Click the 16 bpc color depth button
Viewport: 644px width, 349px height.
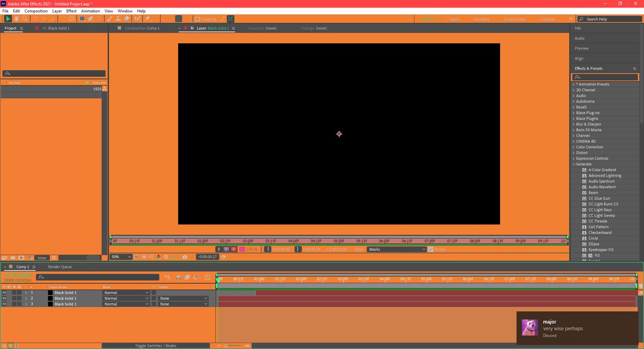[42, 258]
